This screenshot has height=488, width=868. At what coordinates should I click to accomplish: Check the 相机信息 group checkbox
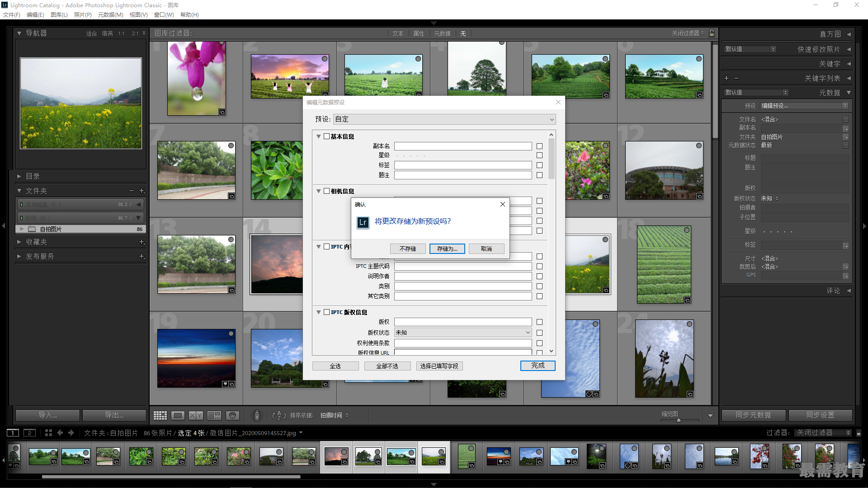click(326, 191)
